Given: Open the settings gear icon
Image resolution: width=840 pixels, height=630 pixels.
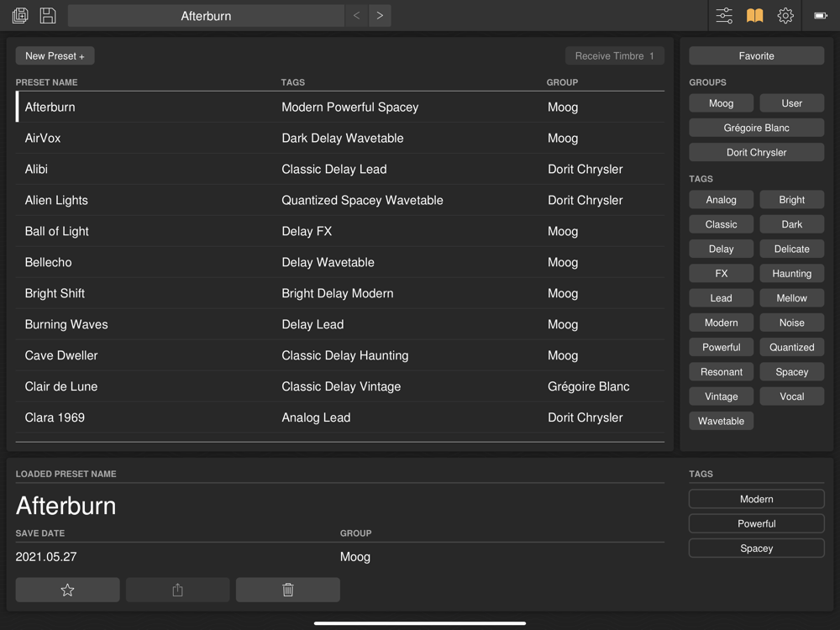Looking at the screenshot, I should point(785,15).
